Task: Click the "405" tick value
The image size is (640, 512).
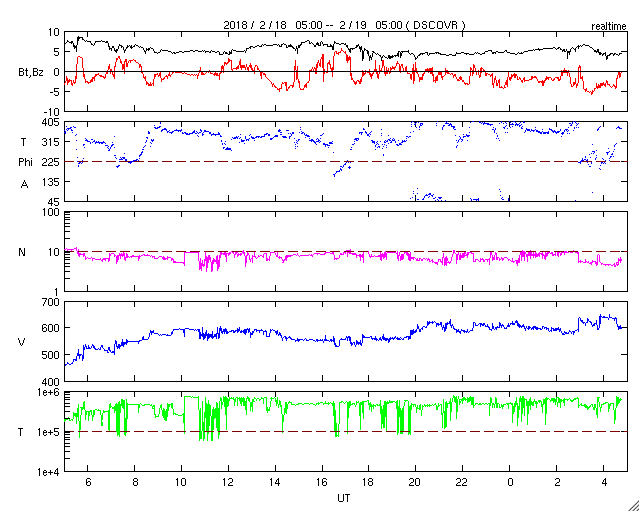Action: 51,122
